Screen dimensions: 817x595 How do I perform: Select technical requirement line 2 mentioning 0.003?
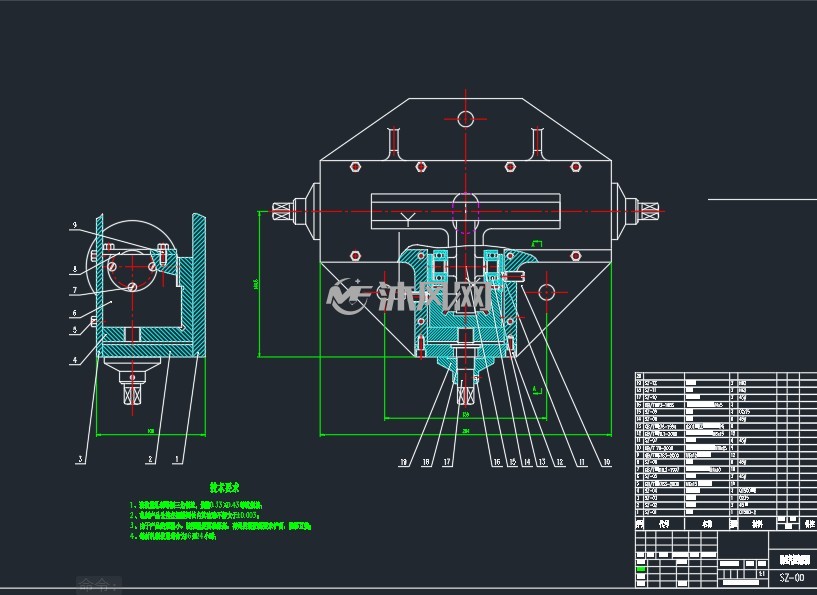pos(194,515)
